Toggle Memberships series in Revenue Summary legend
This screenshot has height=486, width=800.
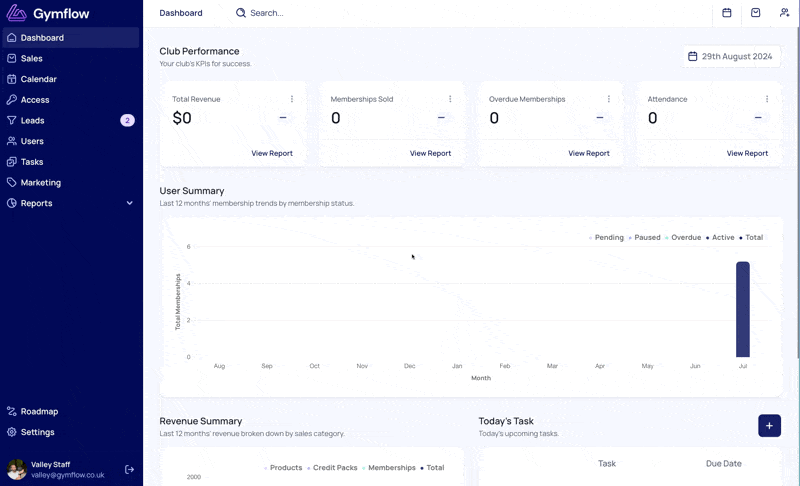[x=389, y=468]
